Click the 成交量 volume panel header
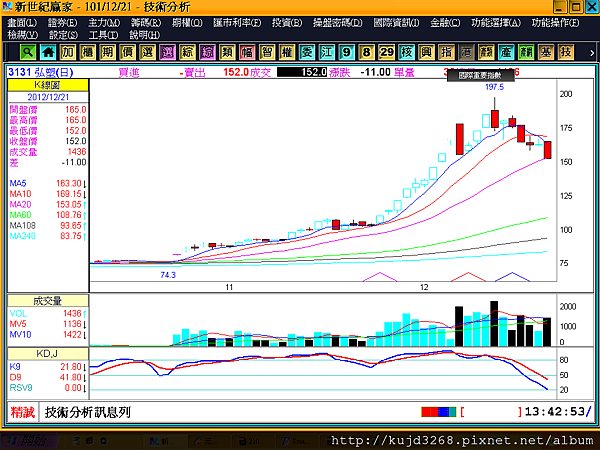Image resolution: width=600 pixels, height=450 pixels. point(48,301)
